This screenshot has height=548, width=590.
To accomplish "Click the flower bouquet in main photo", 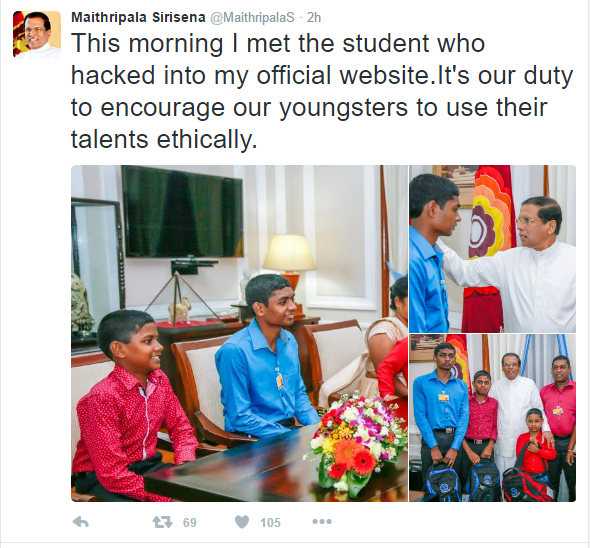I will (x=357, y=444).
